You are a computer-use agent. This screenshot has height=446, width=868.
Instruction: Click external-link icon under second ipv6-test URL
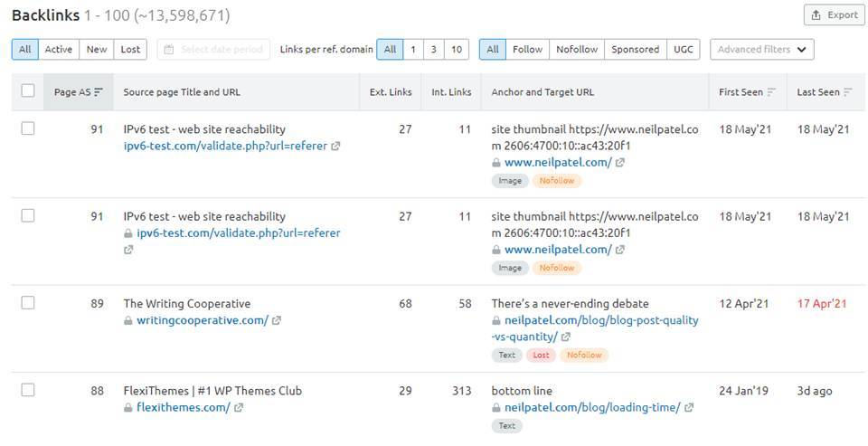128,250
